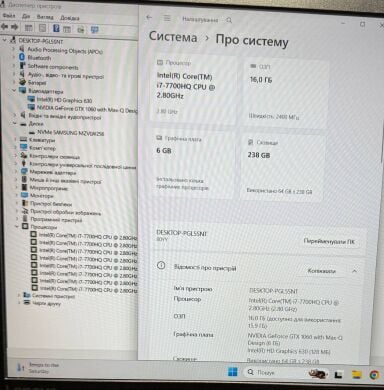The height and width of the screenshot is (390, 384).
Task: Click the forward arrow in Device Manager toolbar
Action: (15, 27)
